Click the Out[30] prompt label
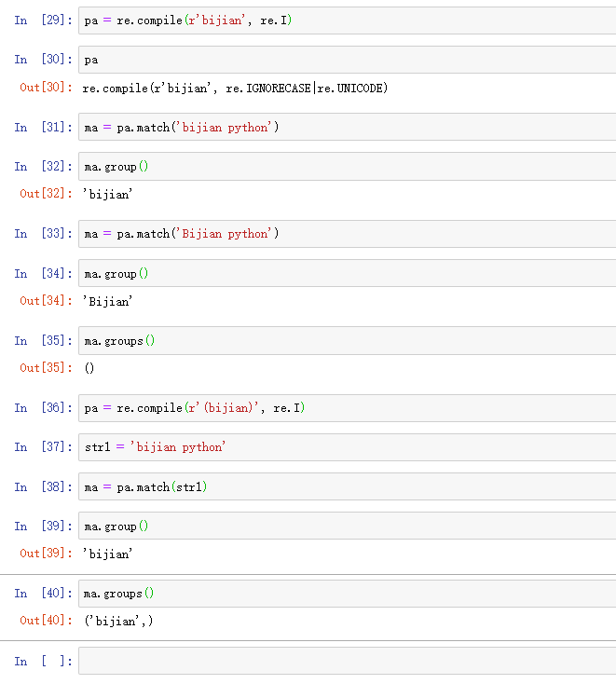Screen dimensions: 616x684 [46, 88]
